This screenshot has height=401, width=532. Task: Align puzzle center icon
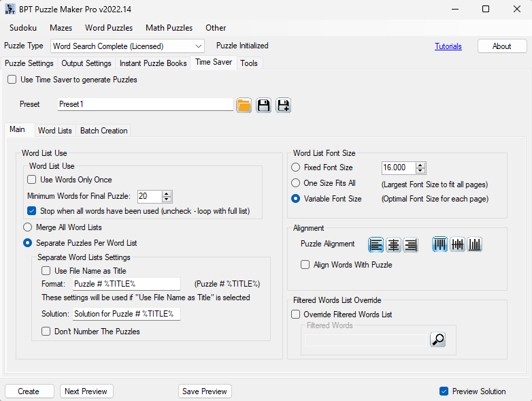394,244
